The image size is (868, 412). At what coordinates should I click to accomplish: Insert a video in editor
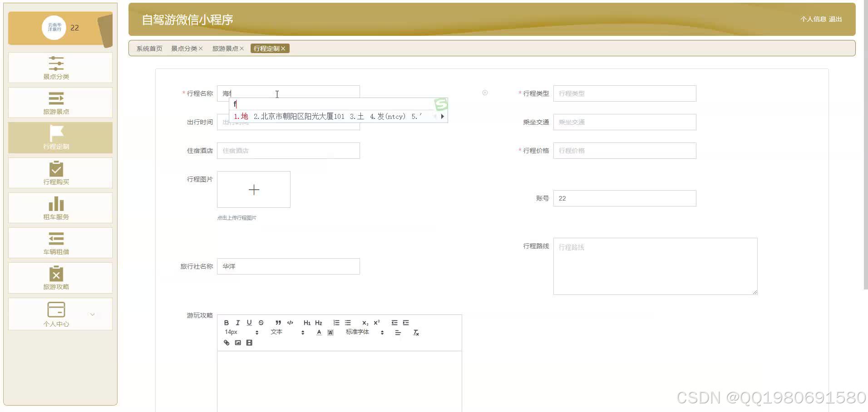click(x=249, y=343)
